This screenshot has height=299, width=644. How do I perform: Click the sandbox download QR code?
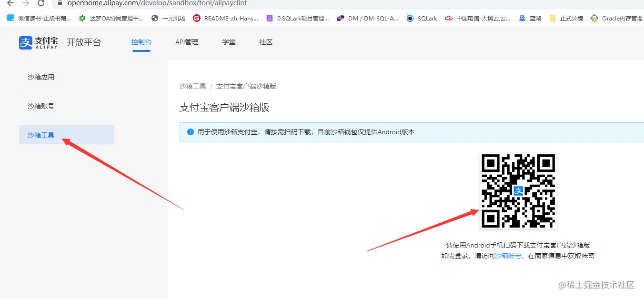click(x=518, y=191)
